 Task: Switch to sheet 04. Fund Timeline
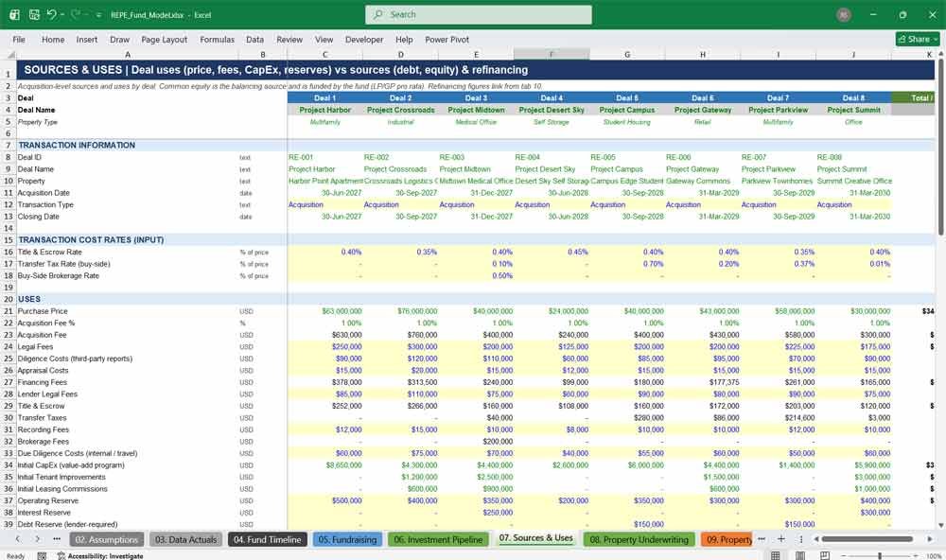pyautogui.click(x=268, y=539)
